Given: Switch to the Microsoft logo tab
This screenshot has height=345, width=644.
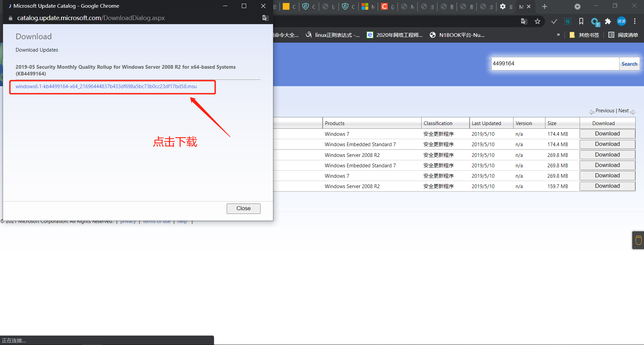Looking at the screenshot, I should [368, 6].
